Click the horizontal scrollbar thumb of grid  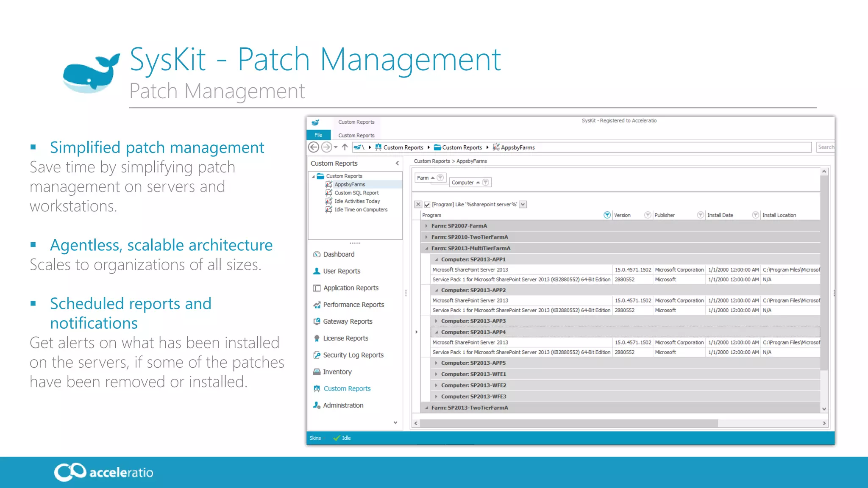[x=569, y=423]
